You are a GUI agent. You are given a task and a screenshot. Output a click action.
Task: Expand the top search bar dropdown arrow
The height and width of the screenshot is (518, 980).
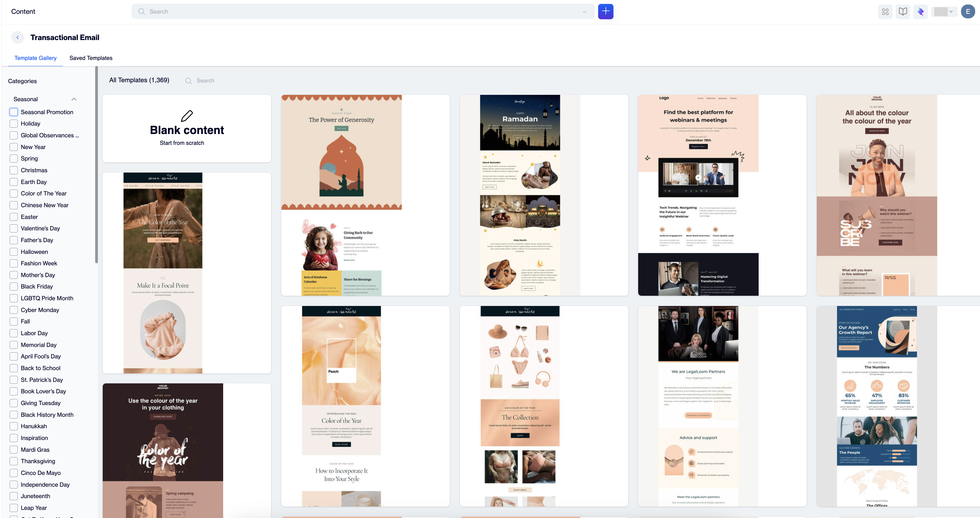coord(584,12)
